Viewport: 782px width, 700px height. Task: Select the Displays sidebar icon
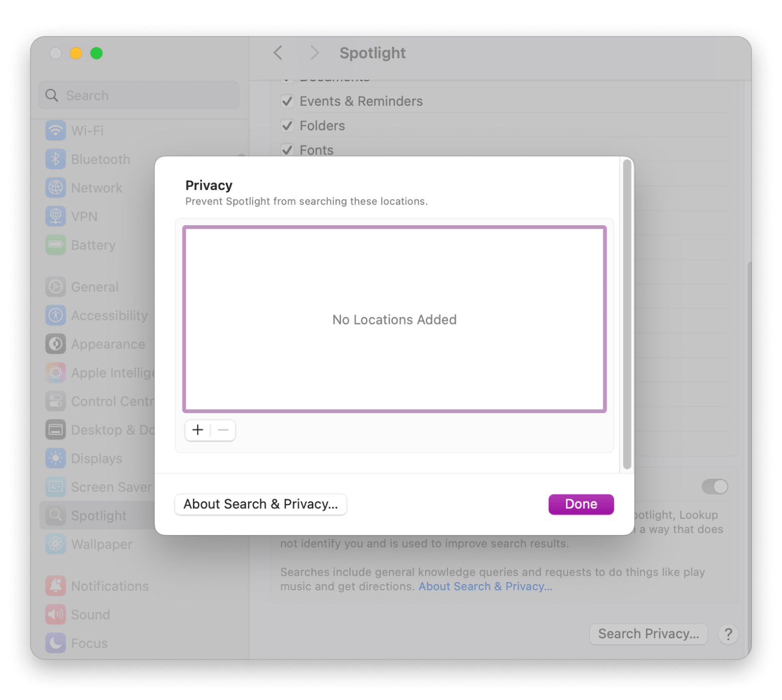point(56,458)
